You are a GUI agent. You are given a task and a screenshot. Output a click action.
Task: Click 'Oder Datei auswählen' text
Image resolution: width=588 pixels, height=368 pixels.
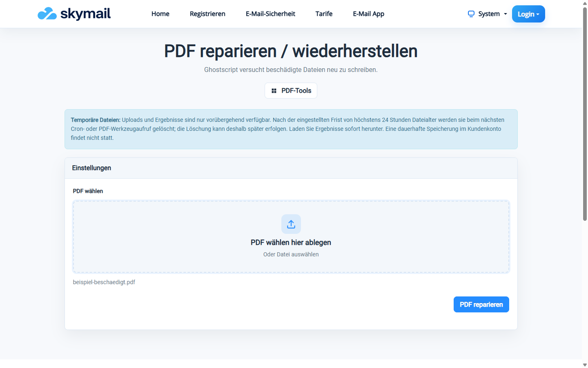pyautogui.click(x=291, y=254)
